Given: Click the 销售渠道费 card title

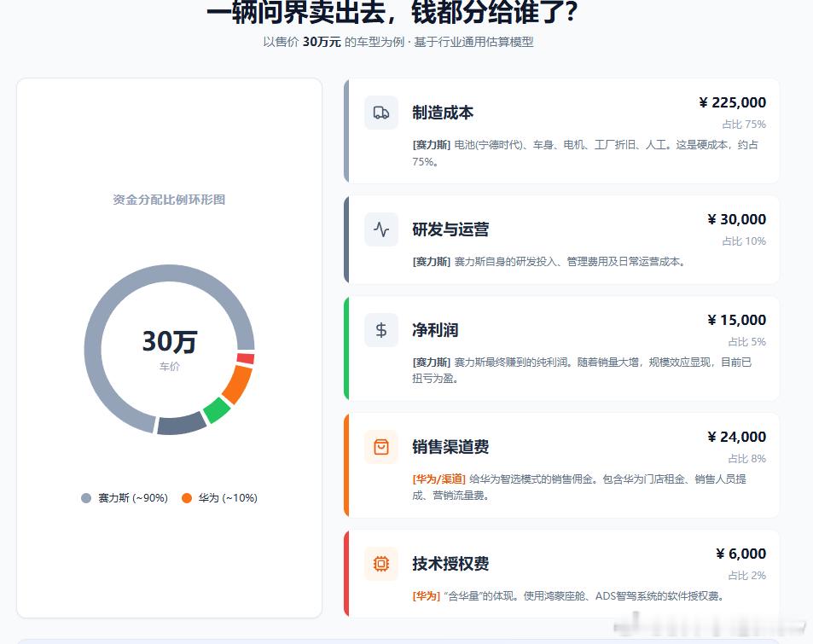Looking at the screenshot, I should click(450, 446).
